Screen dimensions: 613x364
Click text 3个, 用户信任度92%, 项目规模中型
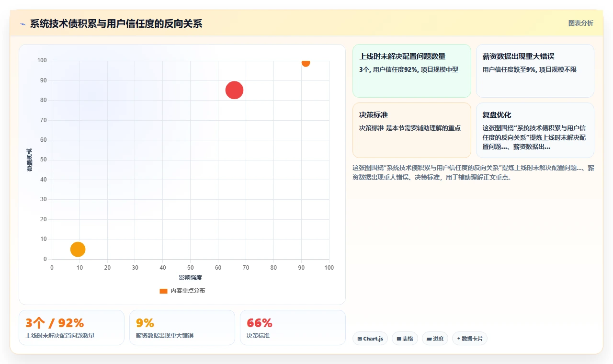coord(409,69)
